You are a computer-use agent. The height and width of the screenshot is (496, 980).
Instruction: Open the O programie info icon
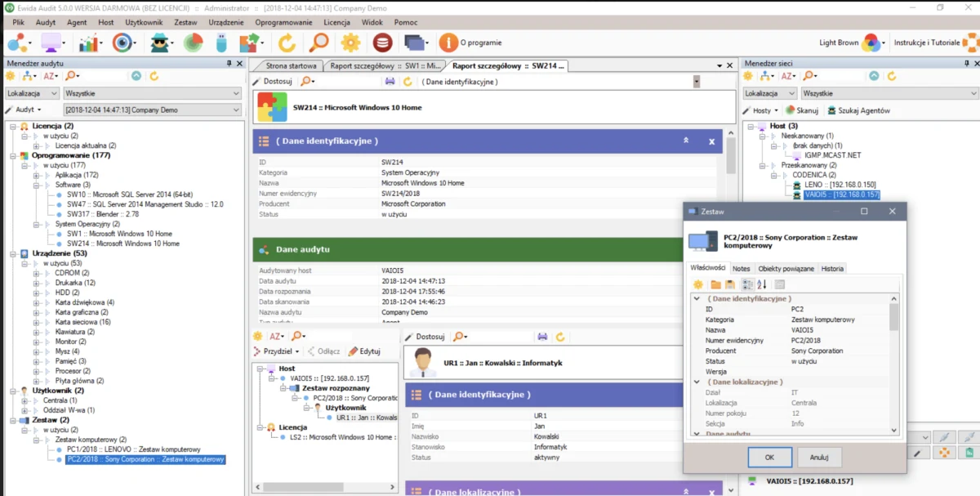point(448,42)
